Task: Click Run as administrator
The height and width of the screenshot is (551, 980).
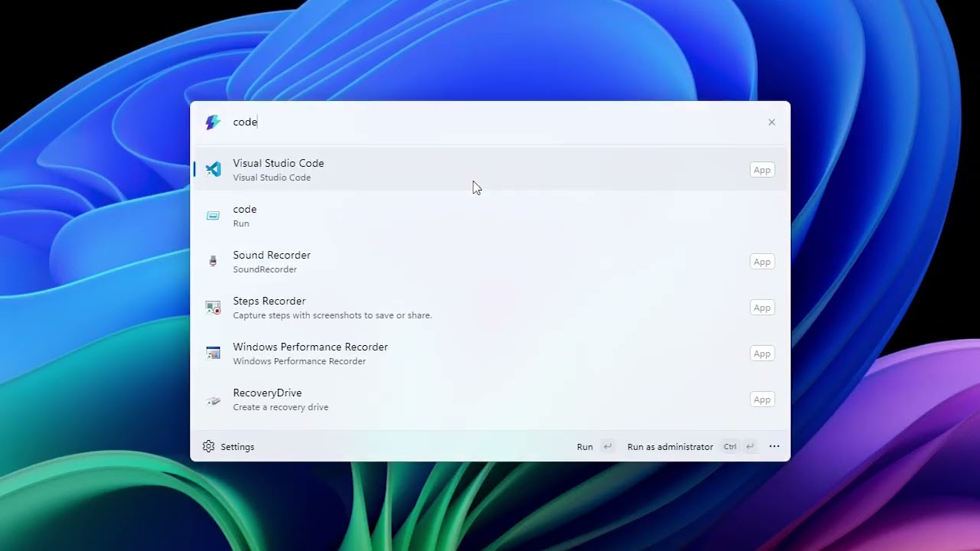Action: [x=670, y=447]
